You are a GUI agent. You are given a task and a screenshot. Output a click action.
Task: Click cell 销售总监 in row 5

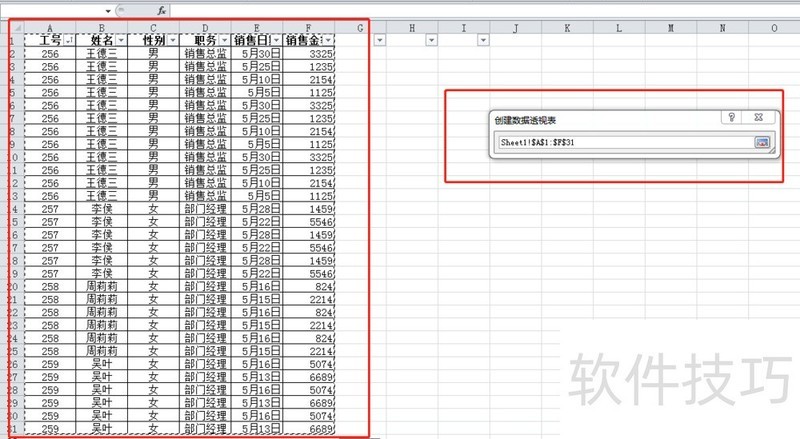205,92
